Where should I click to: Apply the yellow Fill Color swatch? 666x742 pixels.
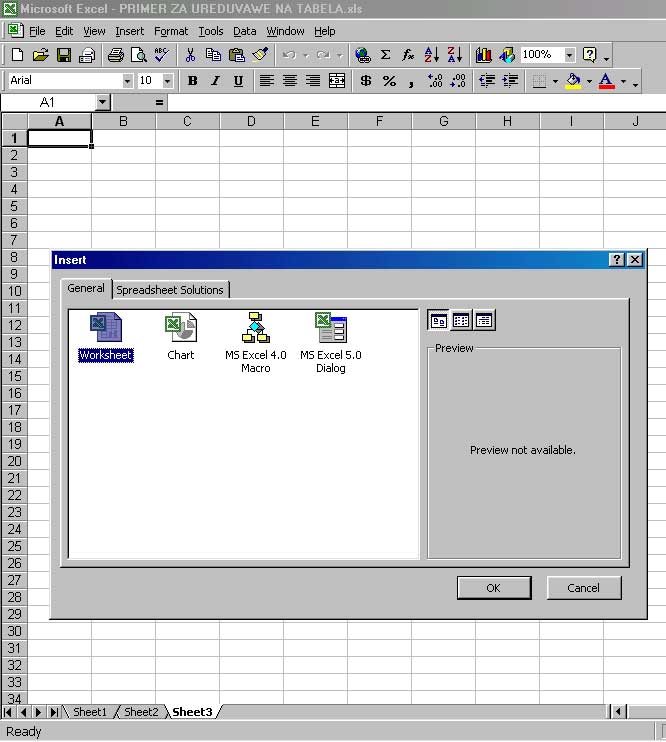coord(573,81)
